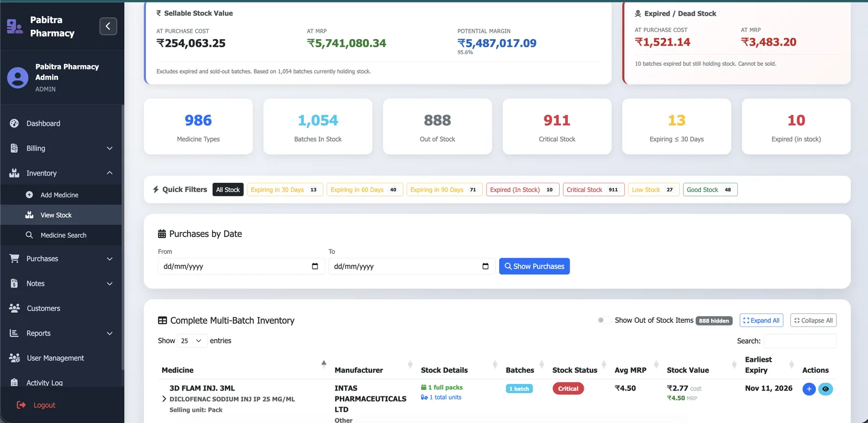Click the From date input field
868x423 pixels.
pyautogui.click(x=241, y=266)
